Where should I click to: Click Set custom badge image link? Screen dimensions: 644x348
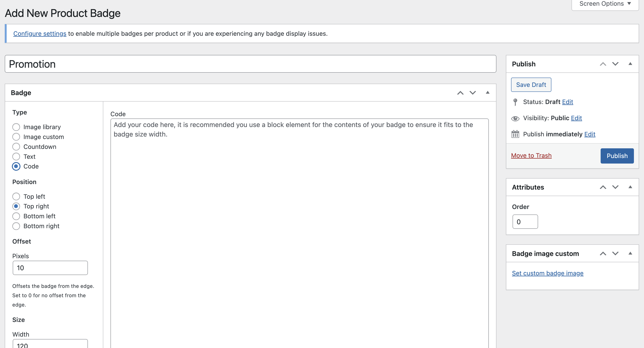click(548, 273)
